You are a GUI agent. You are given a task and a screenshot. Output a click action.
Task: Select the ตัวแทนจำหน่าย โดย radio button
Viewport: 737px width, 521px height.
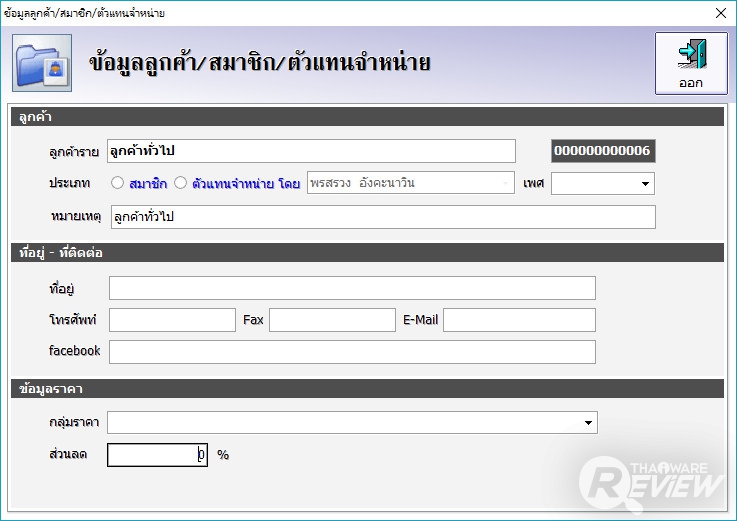[x=180, y=183]
